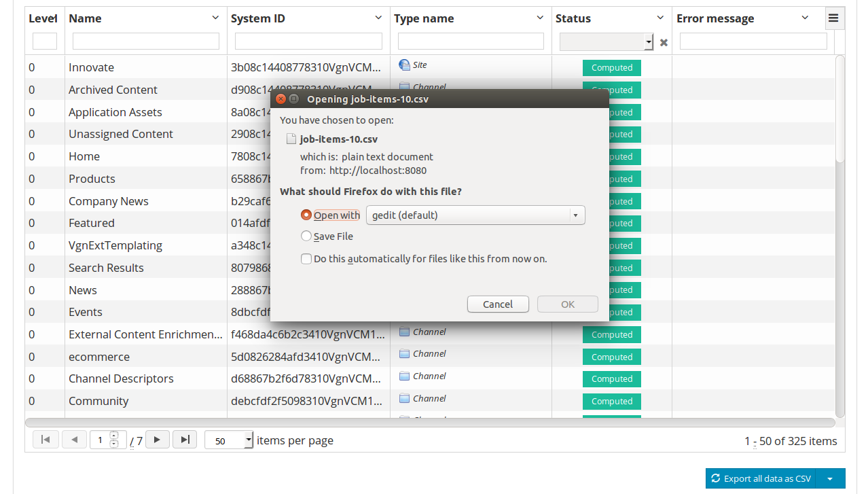
Task: Select the VgnExtTemplating row name
Action: [x=115, y=245]
